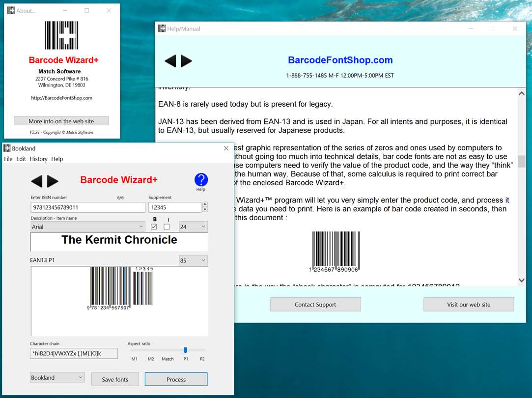Click the V2.31 copyright text in About
Image resolution: width=532 pixels, height=398 pixels.
click(61, 132)
